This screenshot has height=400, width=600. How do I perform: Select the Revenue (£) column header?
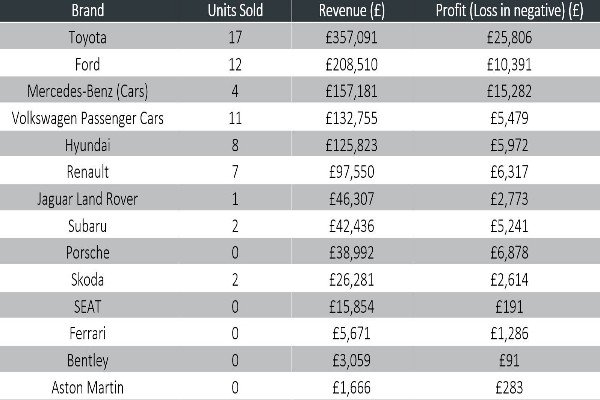point(351,10)
